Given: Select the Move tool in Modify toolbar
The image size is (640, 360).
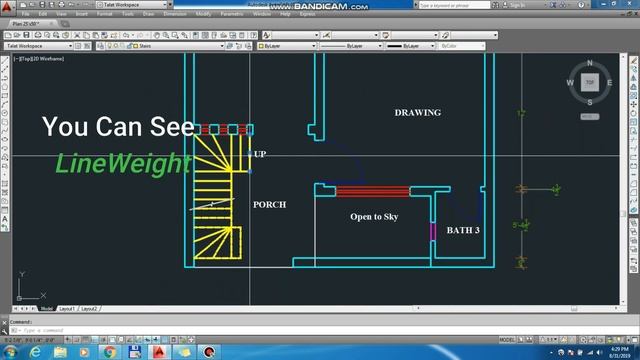Looking at the screenshot, I should click(633, 104).
